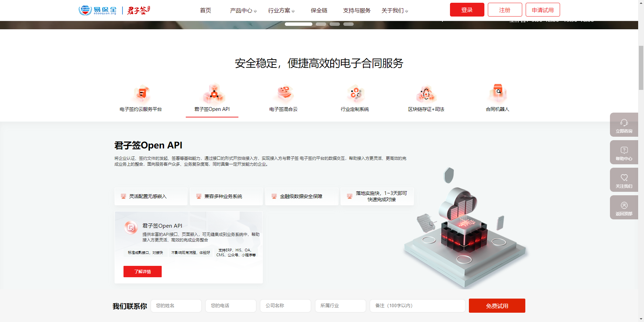
Task: Click the icon beside 落地实施快 feature
Action: click(350, 196)
